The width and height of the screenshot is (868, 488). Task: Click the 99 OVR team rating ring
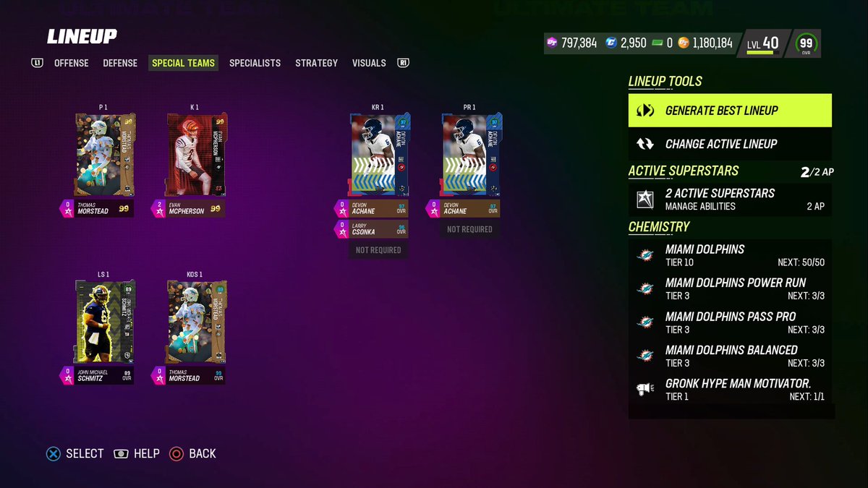coord(806,44)
